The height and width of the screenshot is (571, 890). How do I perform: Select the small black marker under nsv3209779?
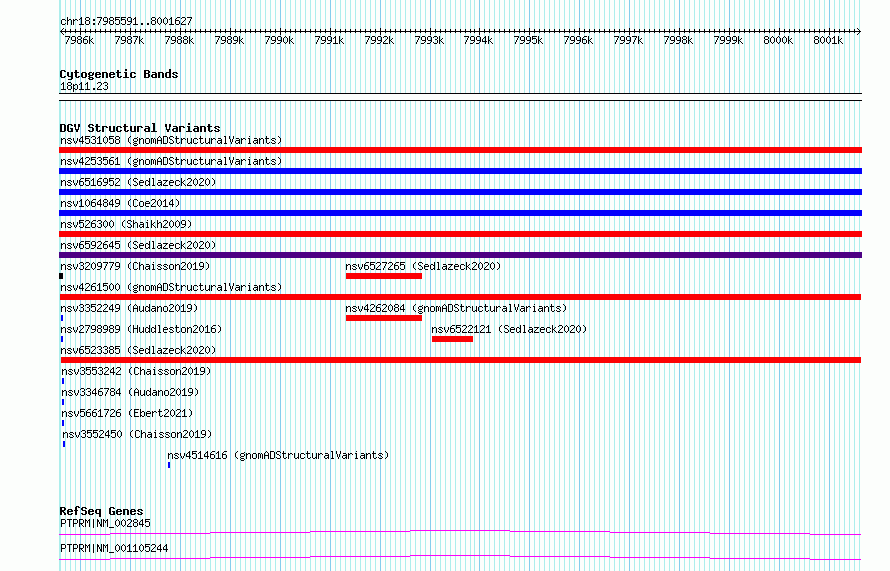61,276
